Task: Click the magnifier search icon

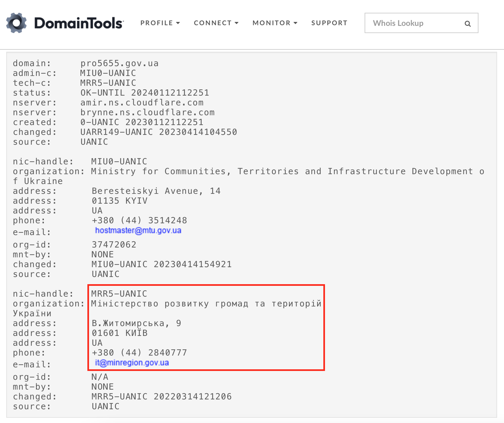Action: 468,24
